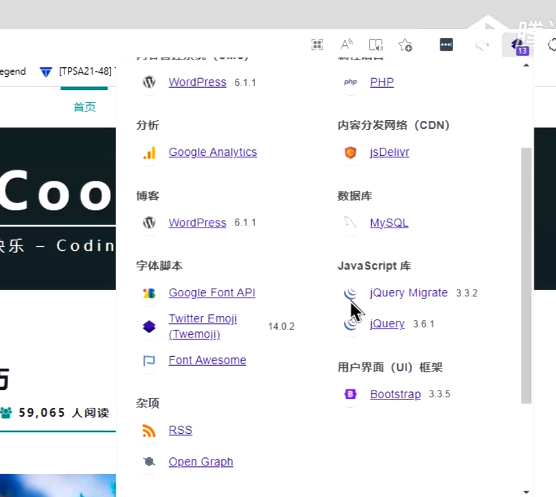Click the 数据库 category heading

(355, 196)
